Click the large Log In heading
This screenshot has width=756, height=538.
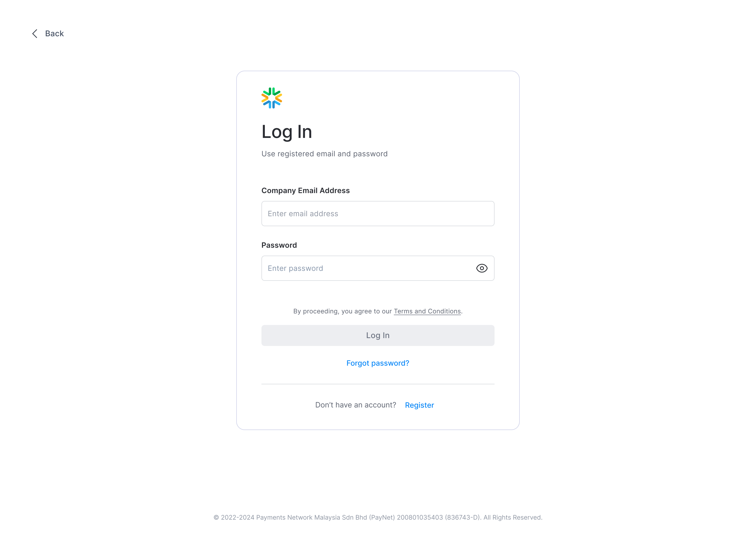(287, 132)
